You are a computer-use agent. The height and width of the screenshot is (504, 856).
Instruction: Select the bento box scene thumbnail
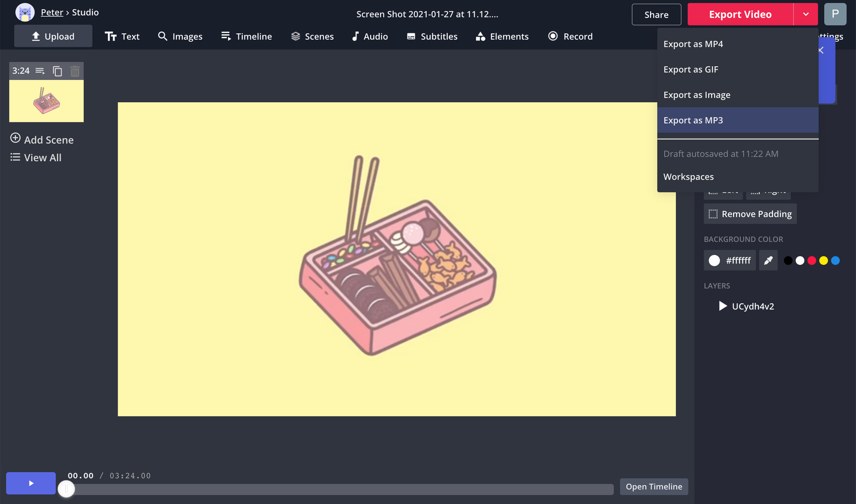46,101
